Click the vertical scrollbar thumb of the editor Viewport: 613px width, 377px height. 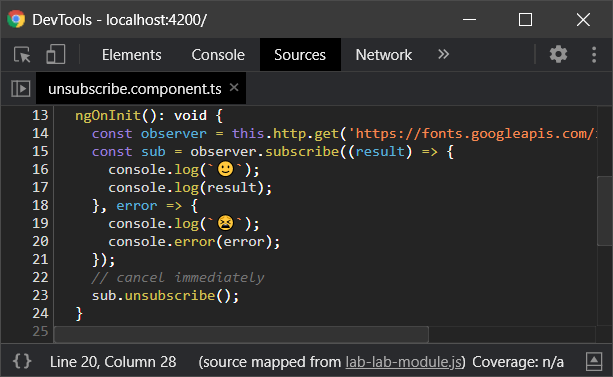pyautogui.click(x=605, y=211)
